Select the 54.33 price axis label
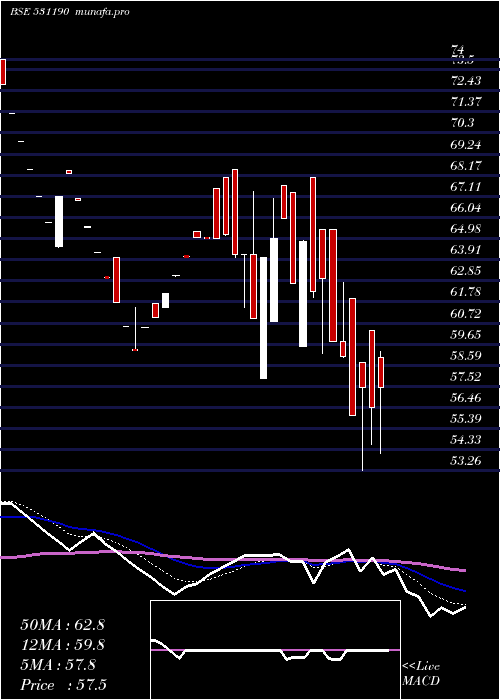Image resolution: width=500 pixels, height=700 pixels. pyautogui.click(x=466, y=440)
